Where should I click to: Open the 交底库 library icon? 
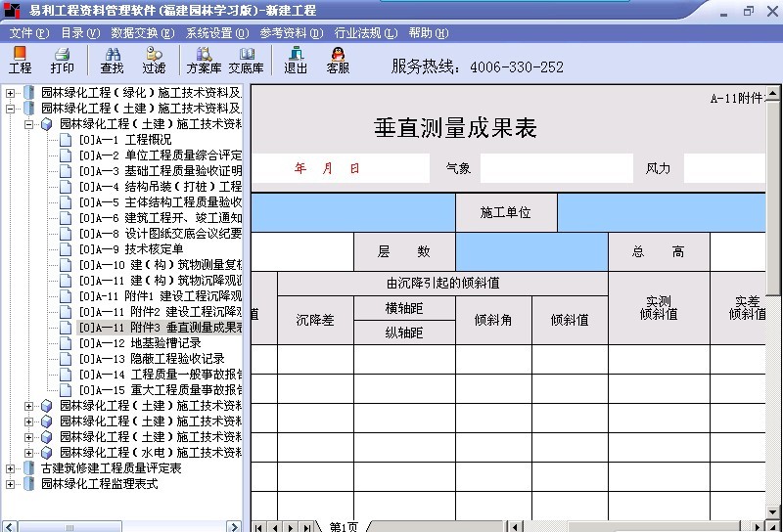coord(246,60)
